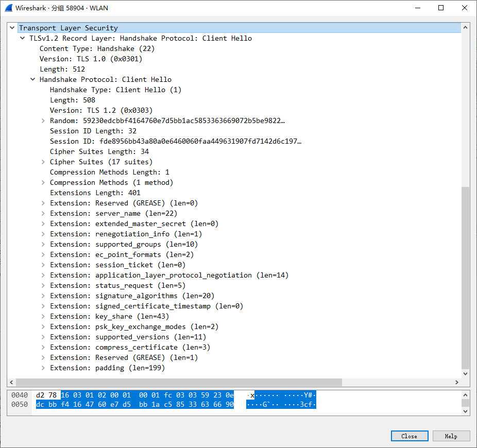This screenshot has height=448, width=477.
Task: Collapse the Handshake Protocol: Client Hello node
Action: [x=33, y=79]
